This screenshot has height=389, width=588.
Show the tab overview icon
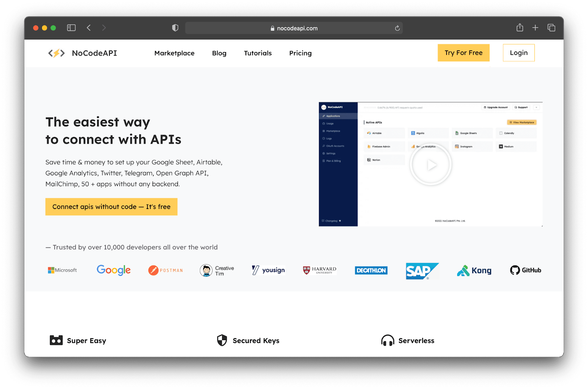click(x=551, y=28)
